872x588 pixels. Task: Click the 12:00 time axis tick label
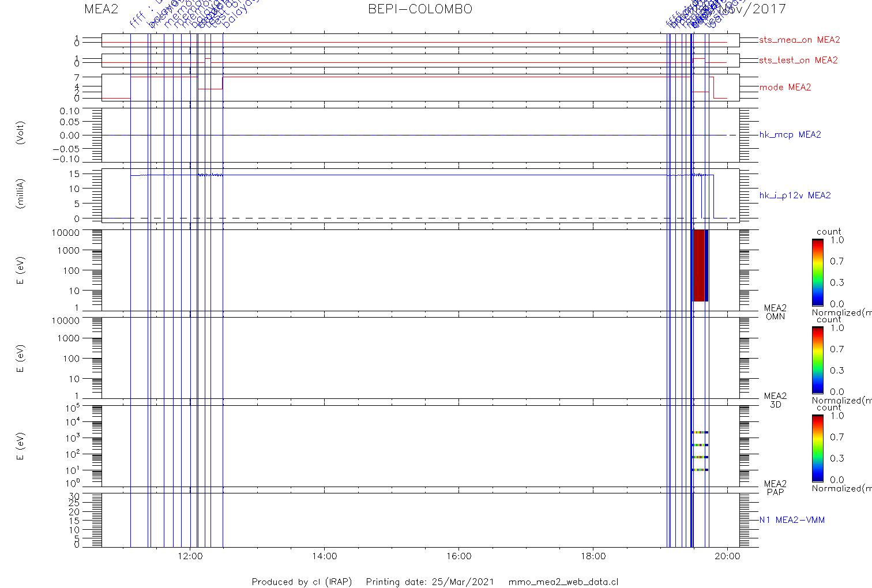click(190, 556)
